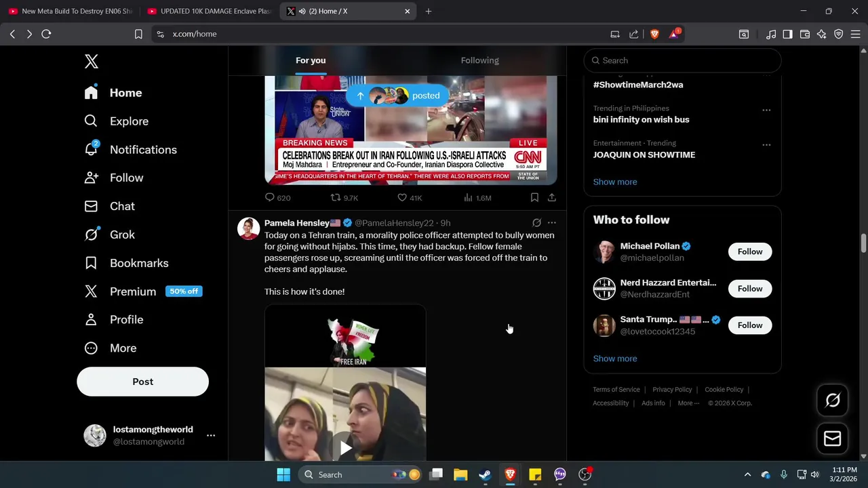The height and width of the screenshot is (488, 868).
Task: Open Pamela Hensley's profile avatar
Action: (248, 228)
